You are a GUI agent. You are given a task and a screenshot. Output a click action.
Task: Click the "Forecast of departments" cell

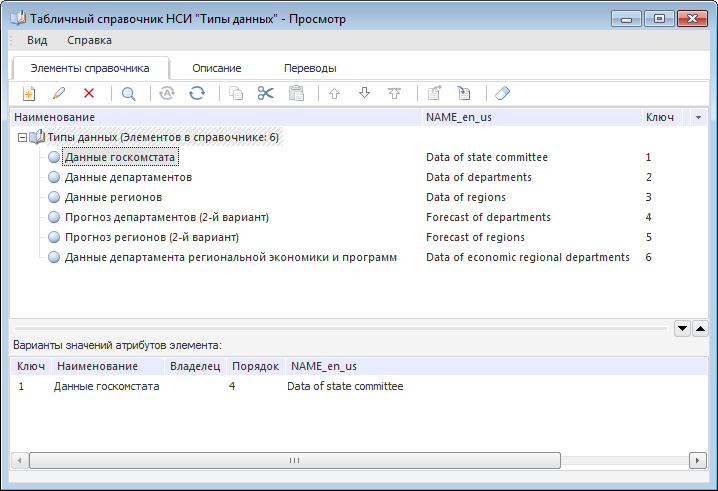pyautogui.click(x=488, y=217)
